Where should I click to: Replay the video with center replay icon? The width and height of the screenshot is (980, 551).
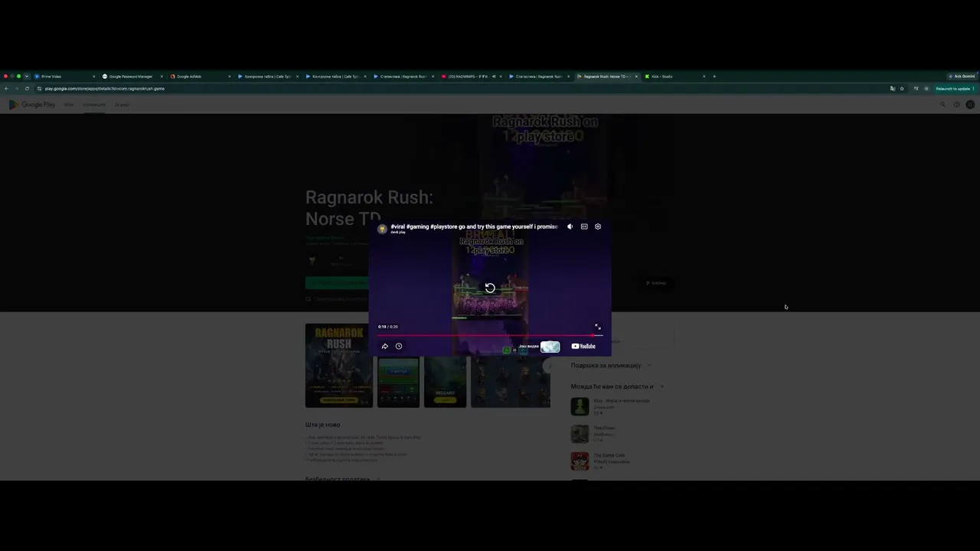coord(490,288)
